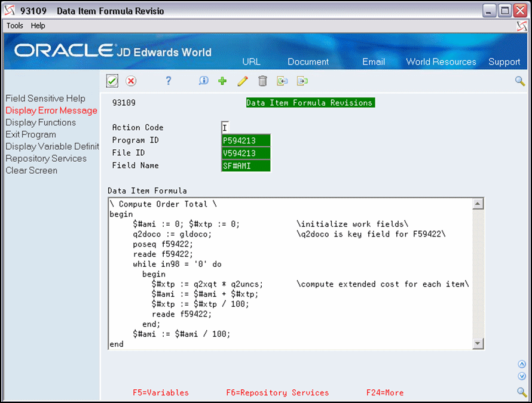
Task: Minimize the 93109 window
Action: 489,11
